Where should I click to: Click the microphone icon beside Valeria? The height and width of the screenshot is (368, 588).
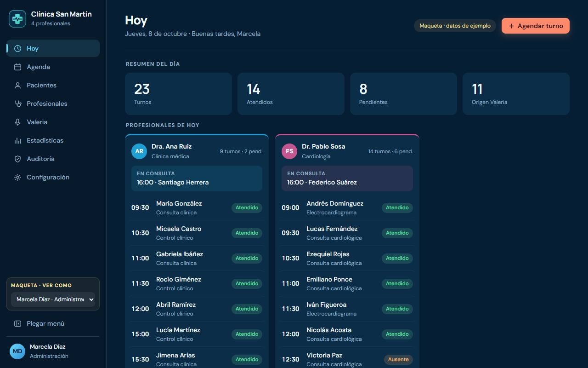pos(17,122)
